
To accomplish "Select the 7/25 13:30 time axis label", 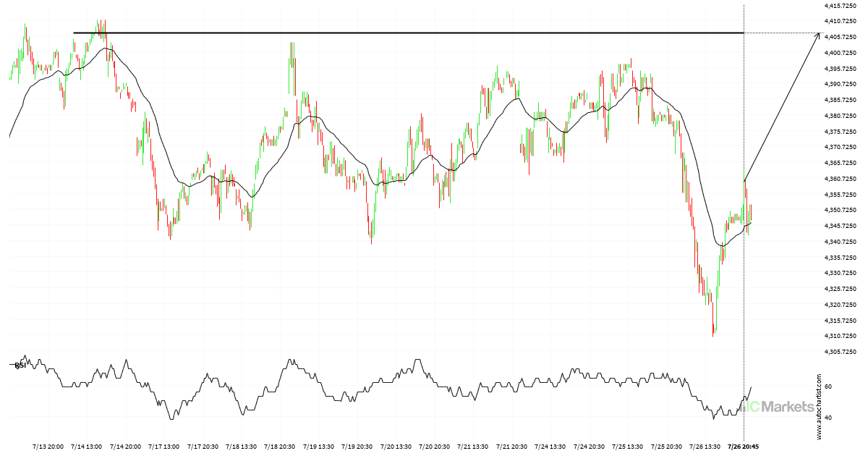I will point(628,447).
